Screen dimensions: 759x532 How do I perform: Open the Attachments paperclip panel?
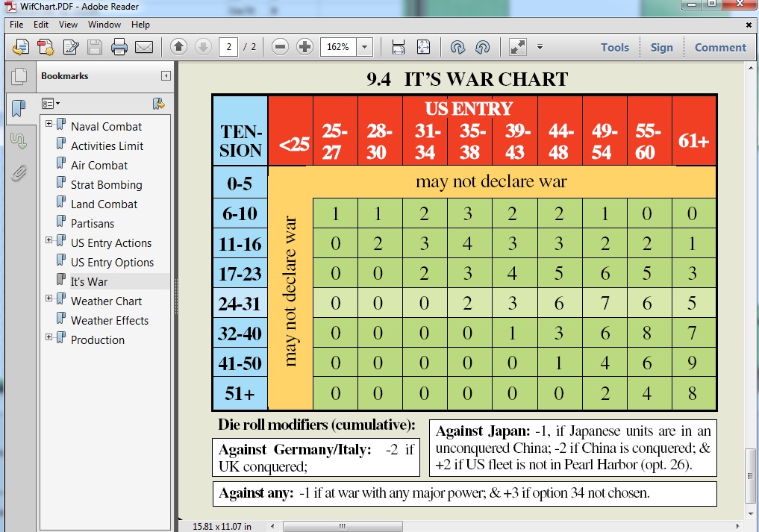pos(19,173)
